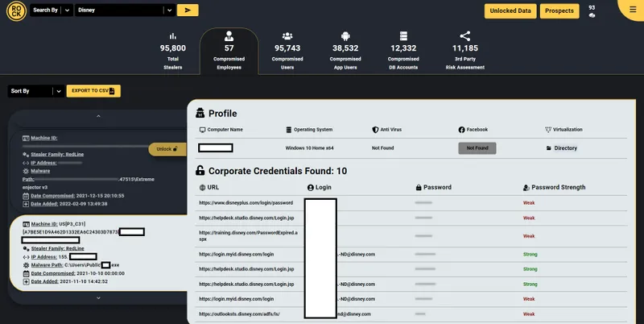Click the share icon above 11,185

[x=465, y=36]
